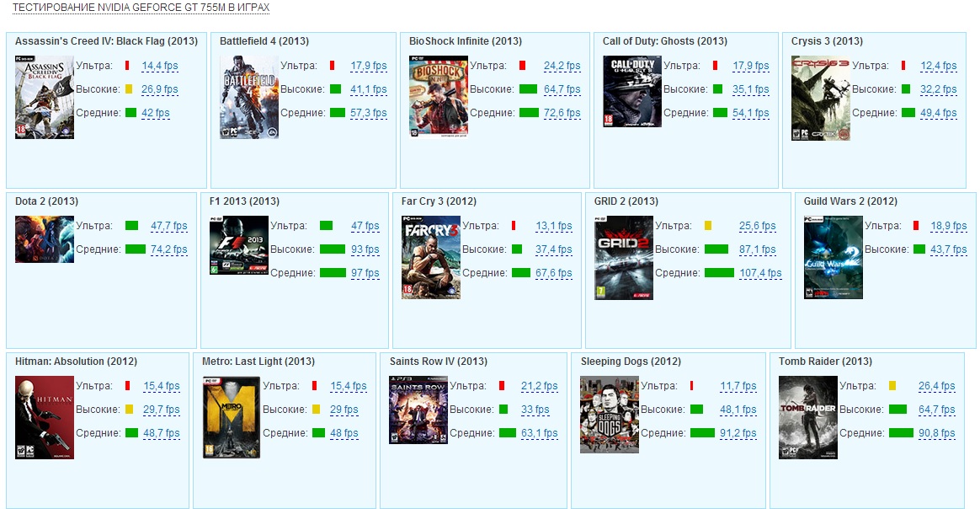This screenshot has height=509, width=980.
Task: Open the 43,7 fps link for Guild Wars 2
Action: coord(949,249)
